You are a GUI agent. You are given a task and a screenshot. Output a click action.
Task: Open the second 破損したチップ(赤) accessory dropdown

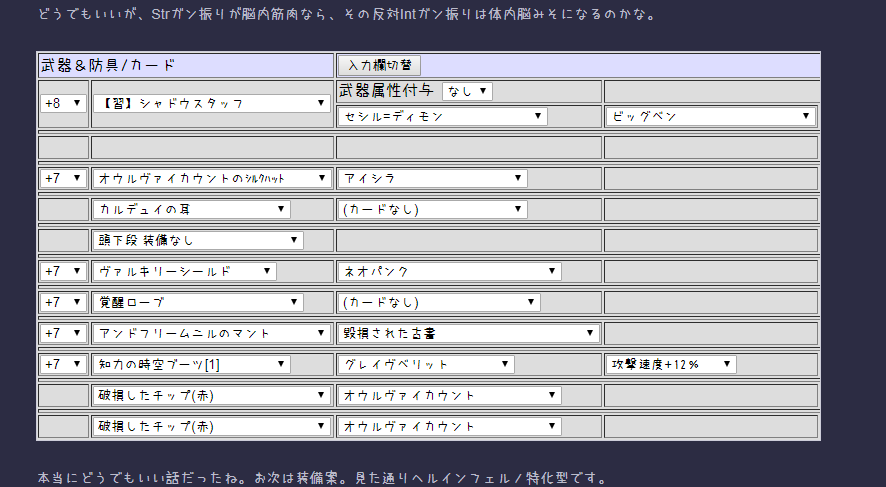pyautogui.click(x=211, y=427)
